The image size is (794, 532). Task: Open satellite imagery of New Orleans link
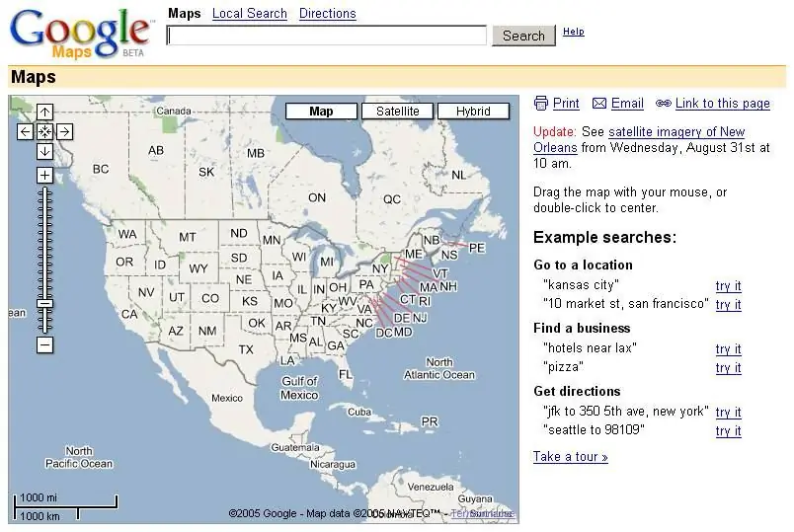[x=639, y=140]
